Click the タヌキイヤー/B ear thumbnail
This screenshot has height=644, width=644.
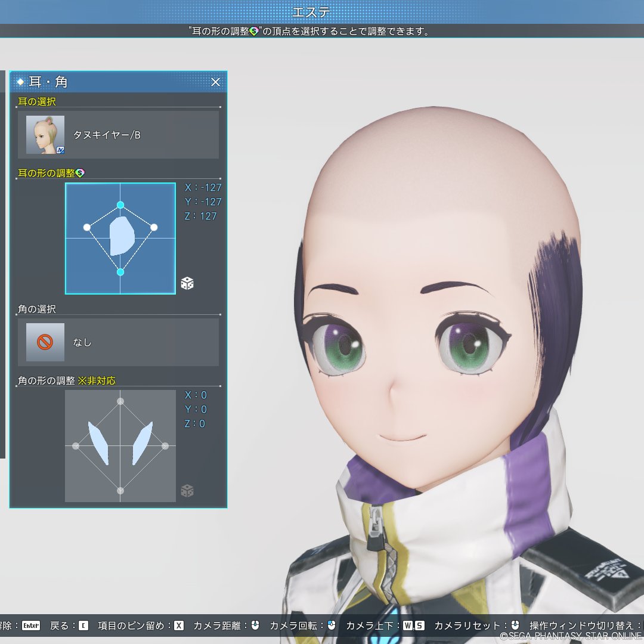click(x=45, y=135)
